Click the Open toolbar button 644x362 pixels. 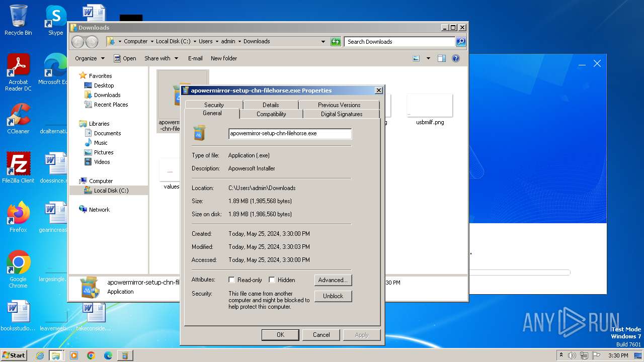(x=125, y=58)
